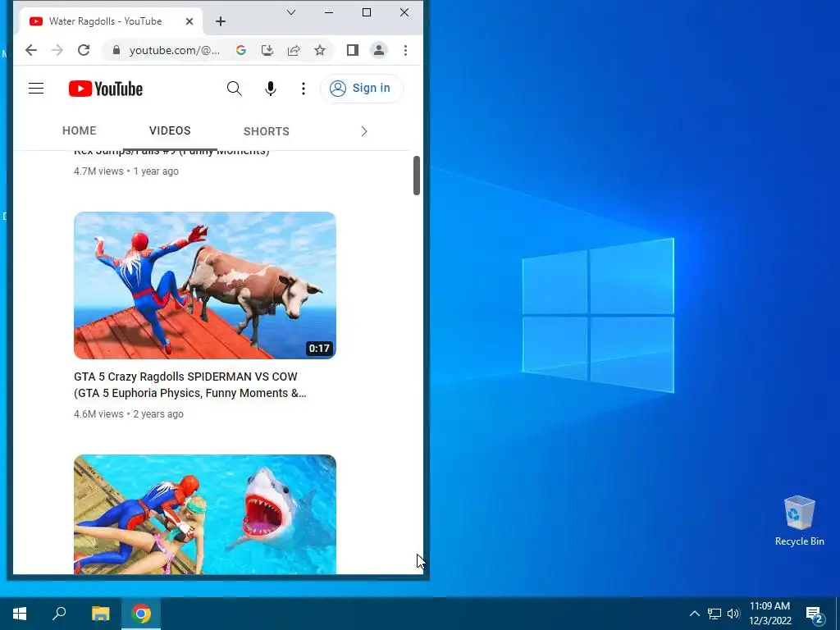The image size is (840, 630).
Task: Share this page via share icon
Action: tap(294, 50)
